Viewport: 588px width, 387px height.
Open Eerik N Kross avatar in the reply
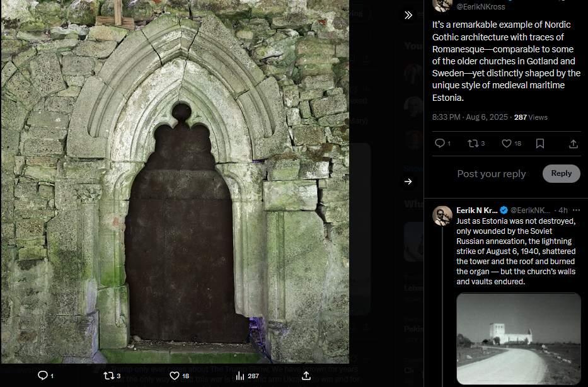[x=442, y=216]
